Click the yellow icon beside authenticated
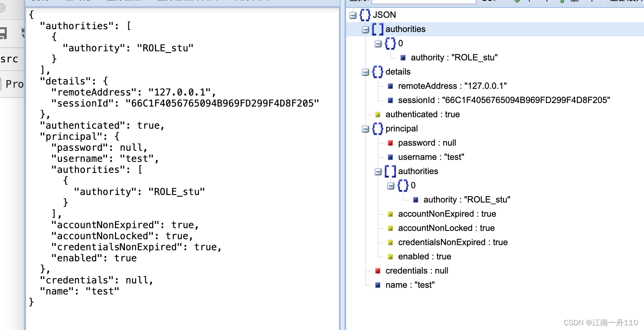Viewport: 644px width, 330px height. (378, 114)
